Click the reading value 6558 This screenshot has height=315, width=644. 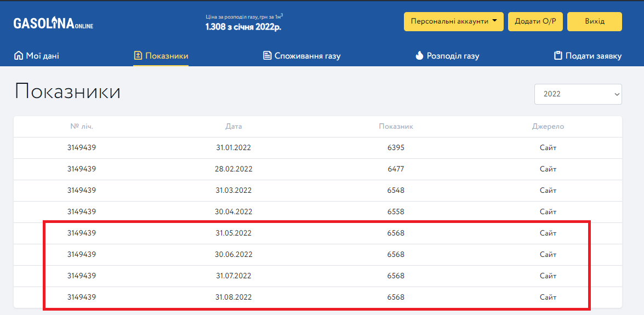[396, 212]
